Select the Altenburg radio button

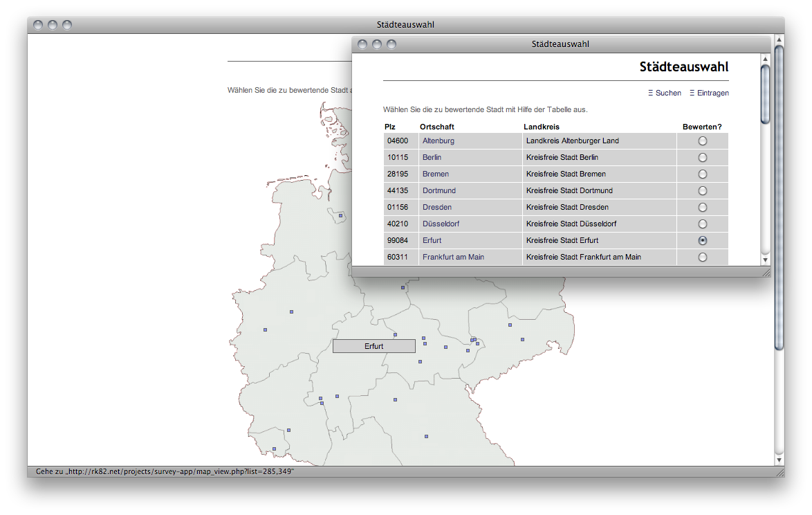tap(703, 141)
